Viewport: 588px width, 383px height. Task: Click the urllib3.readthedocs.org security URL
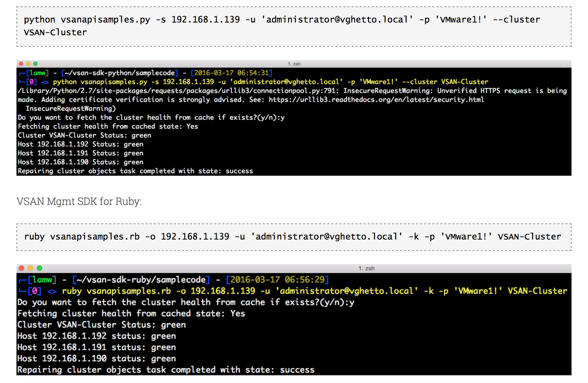[x=376, y=100]
